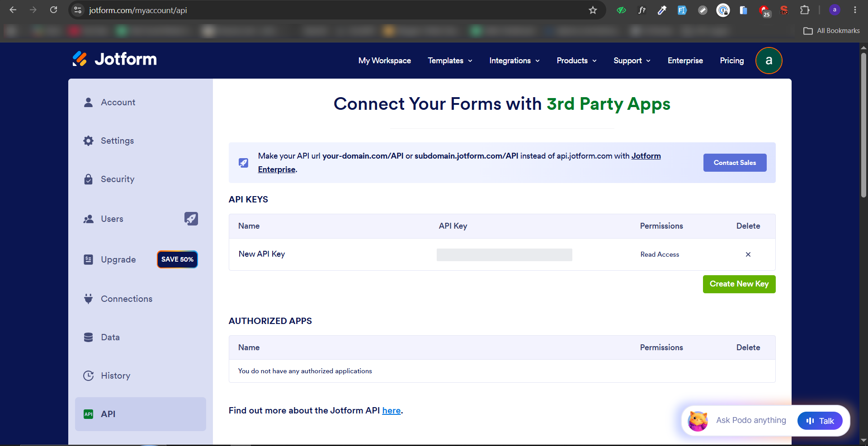Image resolution: width=868 pixels, height=446 pixels.
Task: Click the rocket icon beside Users
Action: pos(191,219)
